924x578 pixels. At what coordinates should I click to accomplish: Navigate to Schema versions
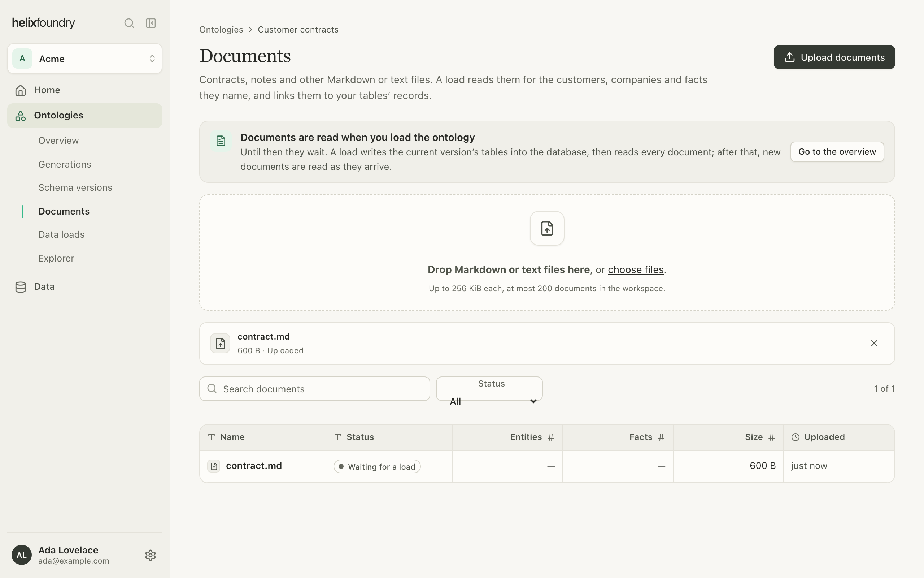point(75,187)
